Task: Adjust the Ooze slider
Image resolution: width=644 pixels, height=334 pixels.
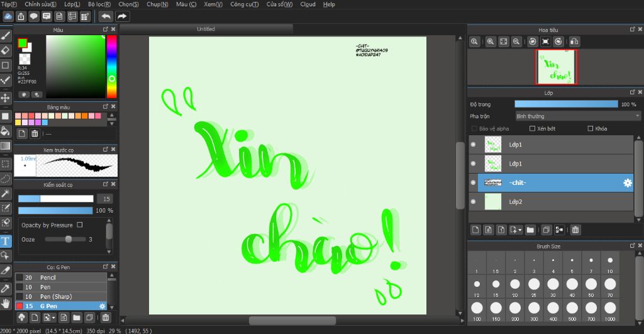Action: [65, 239]
